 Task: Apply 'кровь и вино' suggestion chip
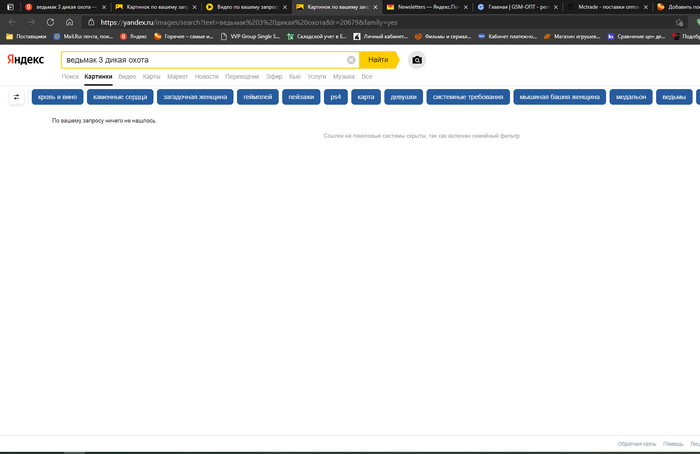tap(58, 97)
